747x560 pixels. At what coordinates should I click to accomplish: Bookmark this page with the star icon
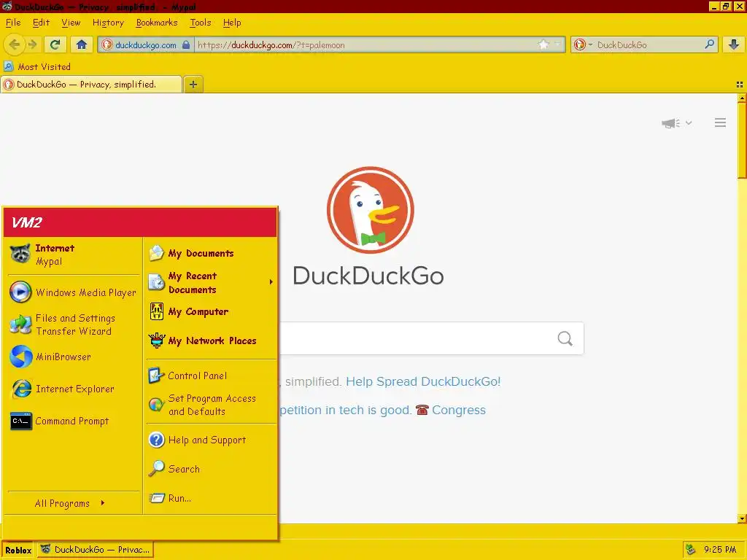tap(543, 44)
